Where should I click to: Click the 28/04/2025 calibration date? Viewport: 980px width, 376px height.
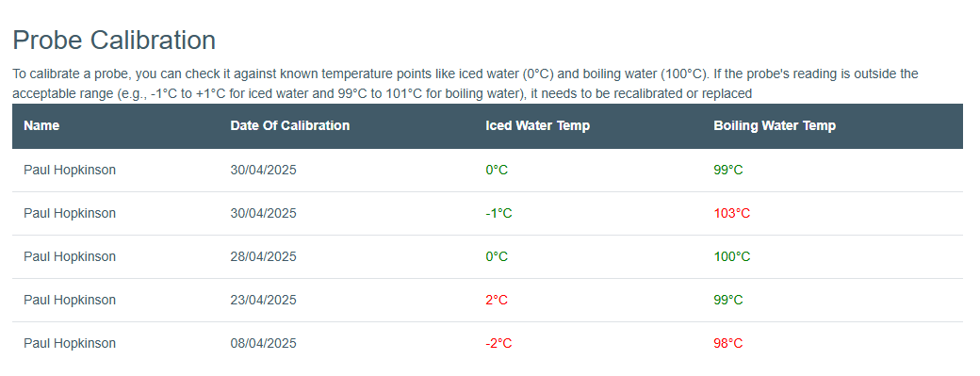pyautogui.click(x=264, y=256)
